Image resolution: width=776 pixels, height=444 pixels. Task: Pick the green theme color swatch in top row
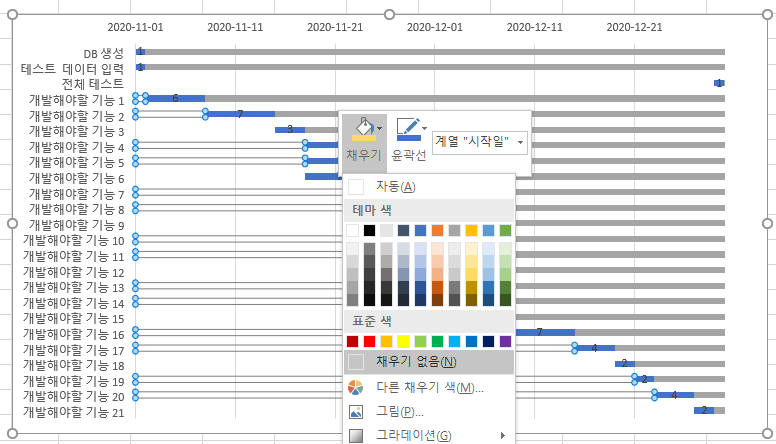click(505, 230)
